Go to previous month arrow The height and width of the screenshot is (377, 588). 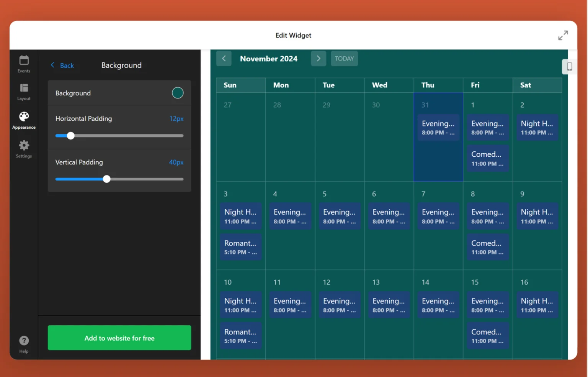click(x=224, y=59)
